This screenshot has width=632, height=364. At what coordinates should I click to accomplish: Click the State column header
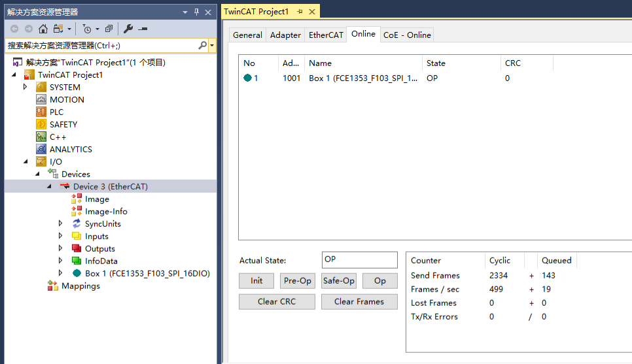(x=461, y=63)
